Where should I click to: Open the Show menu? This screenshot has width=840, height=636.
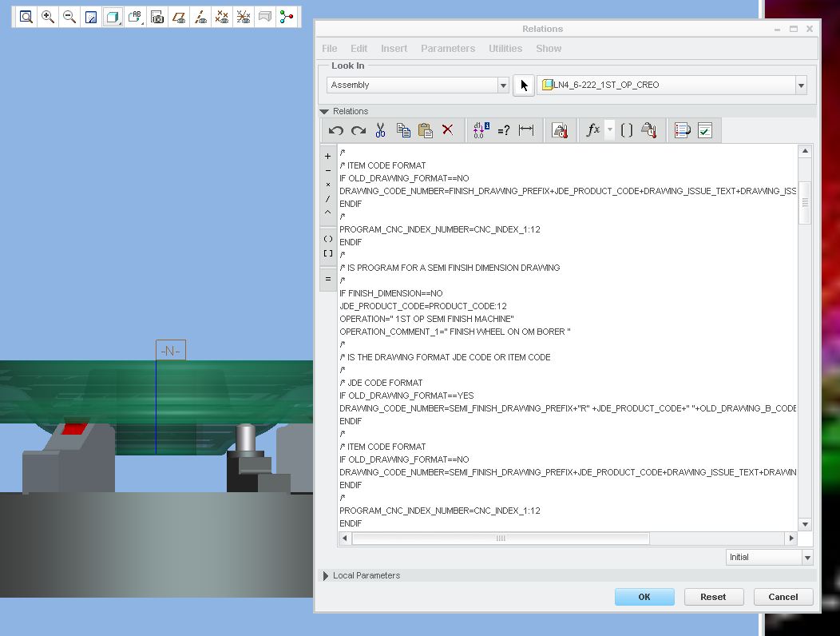tap(549, 48)
